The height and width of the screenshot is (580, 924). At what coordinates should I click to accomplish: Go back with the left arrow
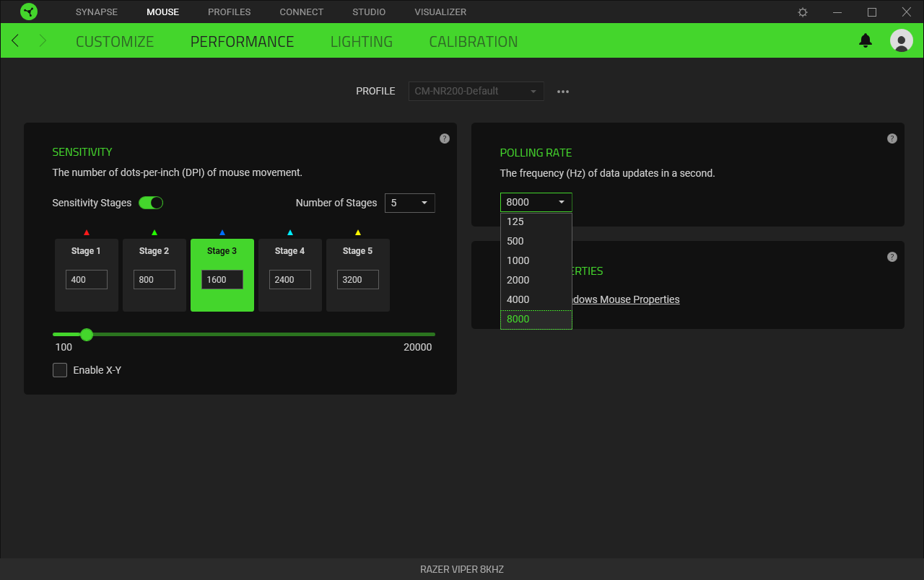click(x=15, y=41)
